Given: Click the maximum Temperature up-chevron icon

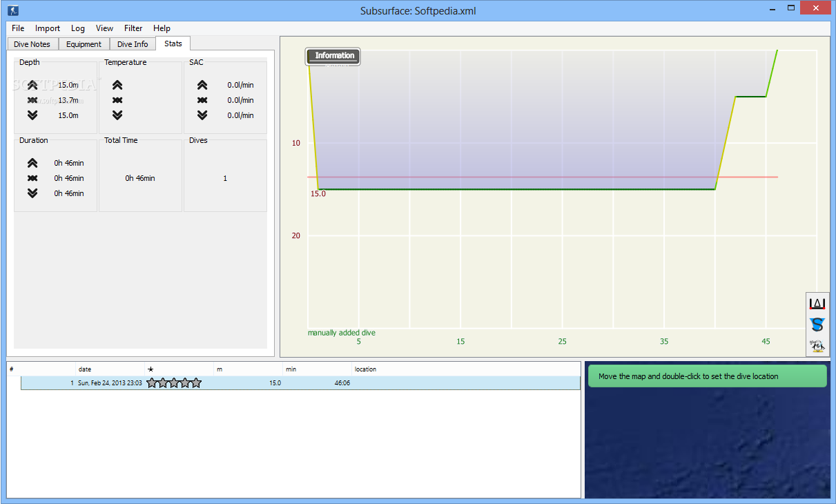Looking at the screenshot, I should point(117,85).
